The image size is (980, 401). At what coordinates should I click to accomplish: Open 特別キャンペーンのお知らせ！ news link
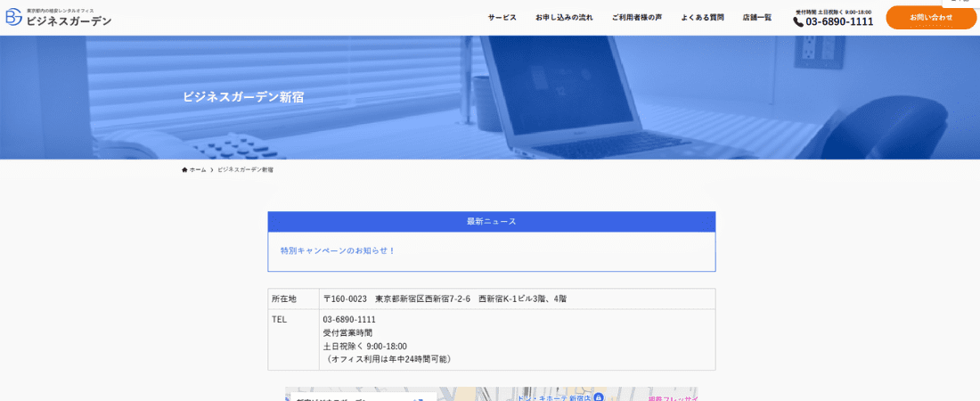338,250
